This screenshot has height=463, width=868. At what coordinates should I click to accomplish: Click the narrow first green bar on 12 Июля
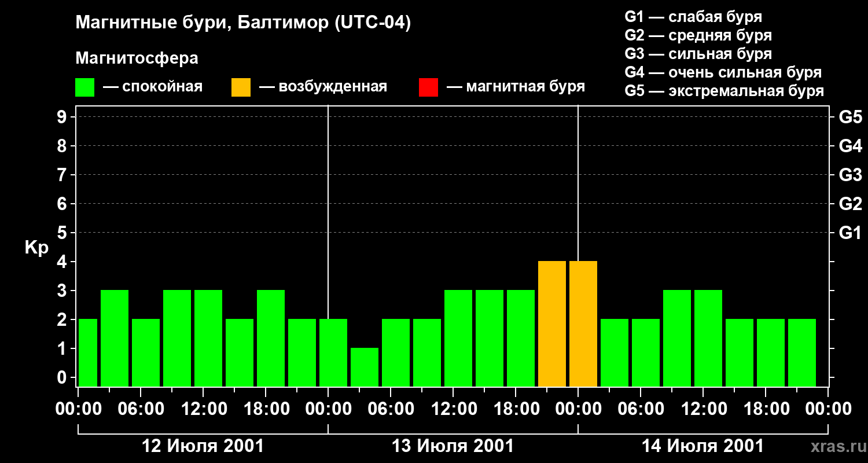click(x=87, y=352)
